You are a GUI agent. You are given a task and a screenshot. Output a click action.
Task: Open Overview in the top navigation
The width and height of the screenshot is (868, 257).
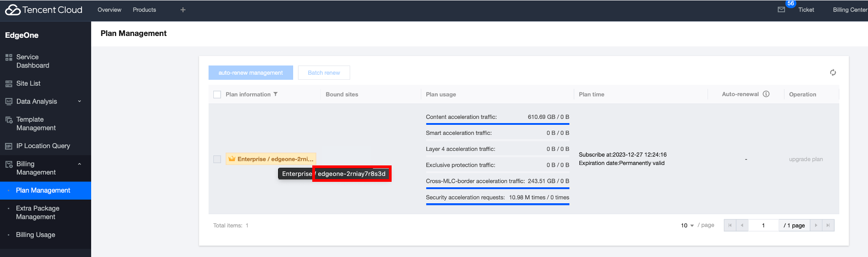point(109,10)
